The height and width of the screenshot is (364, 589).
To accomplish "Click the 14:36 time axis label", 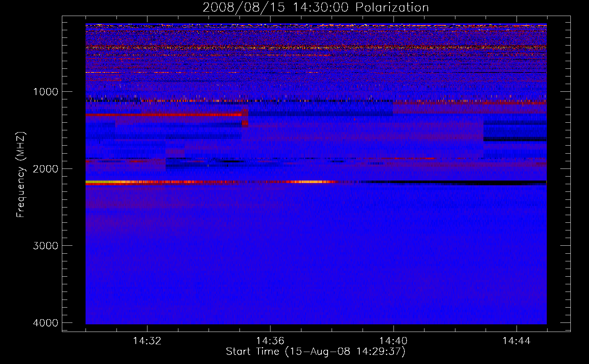I will [270, 341].
